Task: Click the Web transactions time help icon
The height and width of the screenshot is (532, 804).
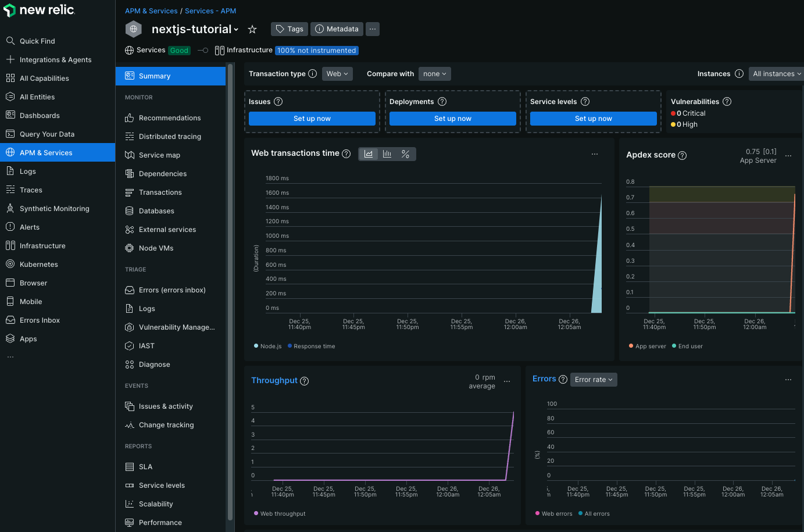Action: point(346,153)
